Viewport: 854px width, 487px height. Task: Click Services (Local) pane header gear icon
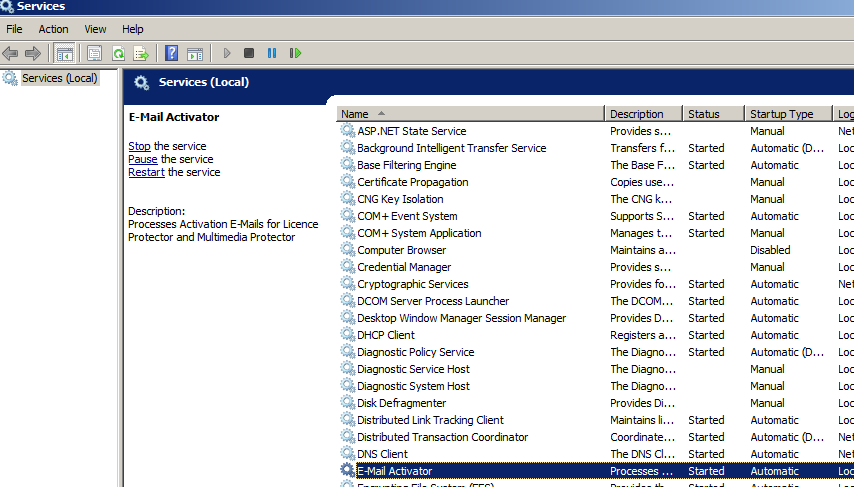[142, 83]
